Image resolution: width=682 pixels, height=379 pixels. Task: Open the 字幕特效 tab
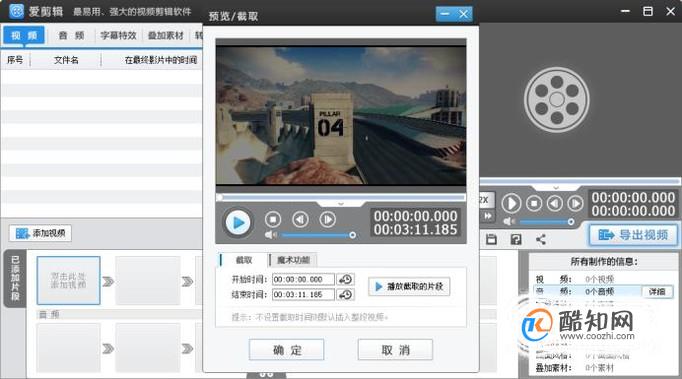(x=118, y=35)
